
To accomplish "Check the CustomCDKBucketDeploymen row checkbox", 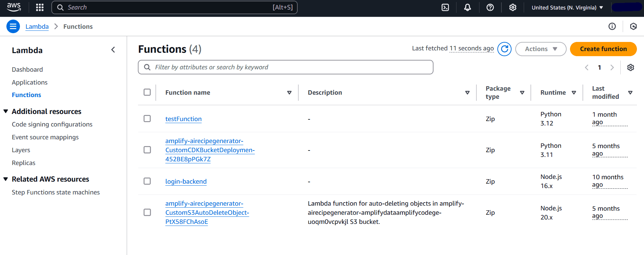I will 147,149.
